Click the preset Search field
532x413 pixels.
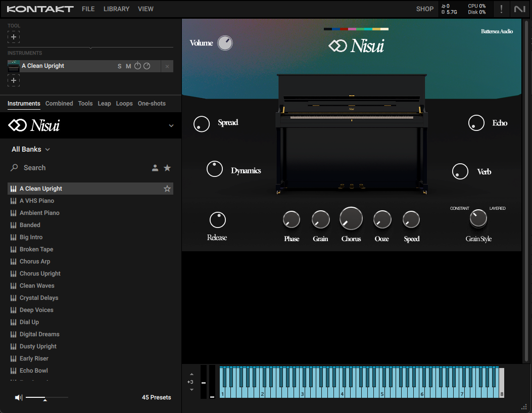click(x=76, y=168)
